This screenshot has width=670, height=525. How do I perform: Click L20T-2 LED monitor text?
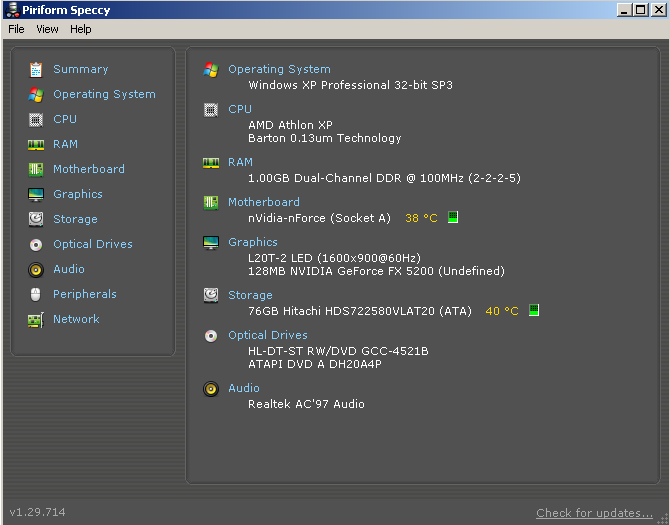point(335,258)
